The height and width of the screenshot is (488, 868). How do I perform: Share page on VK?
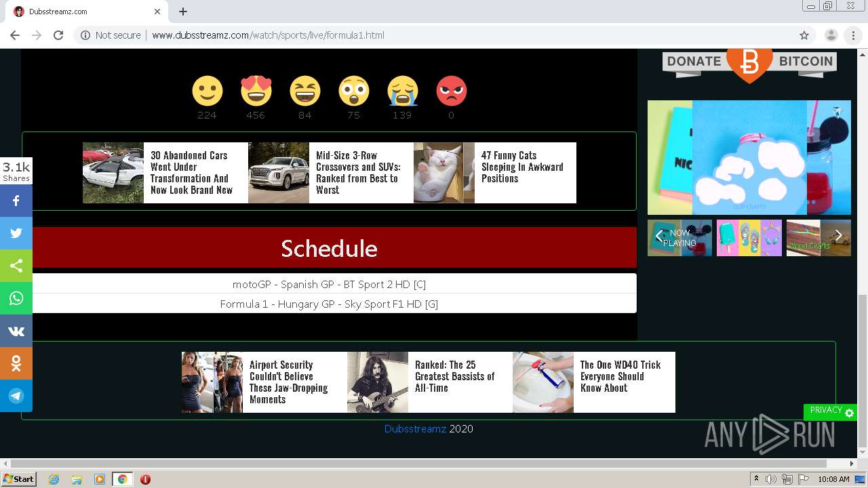tap(16, 331)
